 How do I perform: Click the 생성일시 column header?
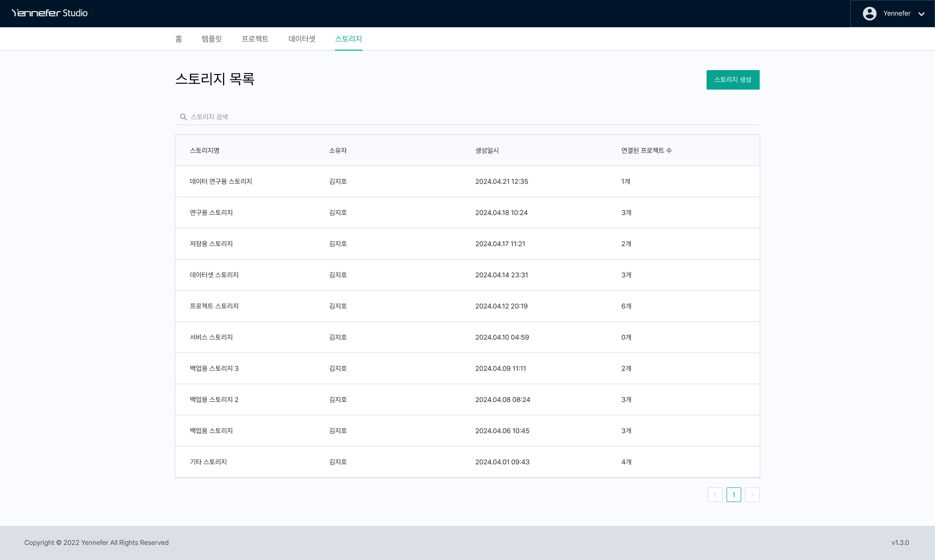pyautogui.click(x=486, y=150)
